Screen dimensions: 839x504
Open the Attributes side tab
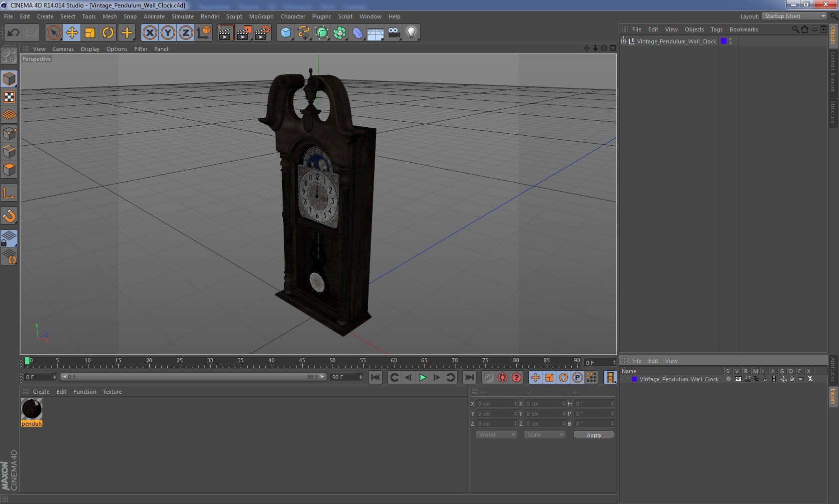click(833, 370)
